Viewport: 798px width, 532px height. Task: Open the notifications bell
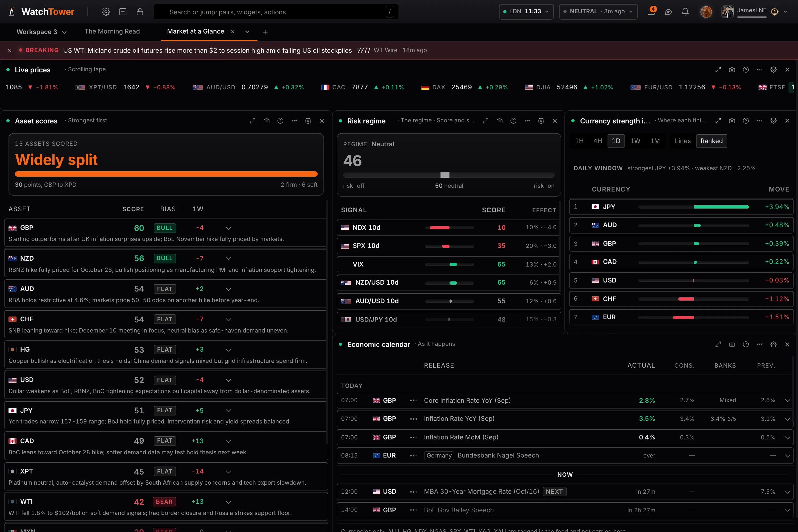pos(685,12)
